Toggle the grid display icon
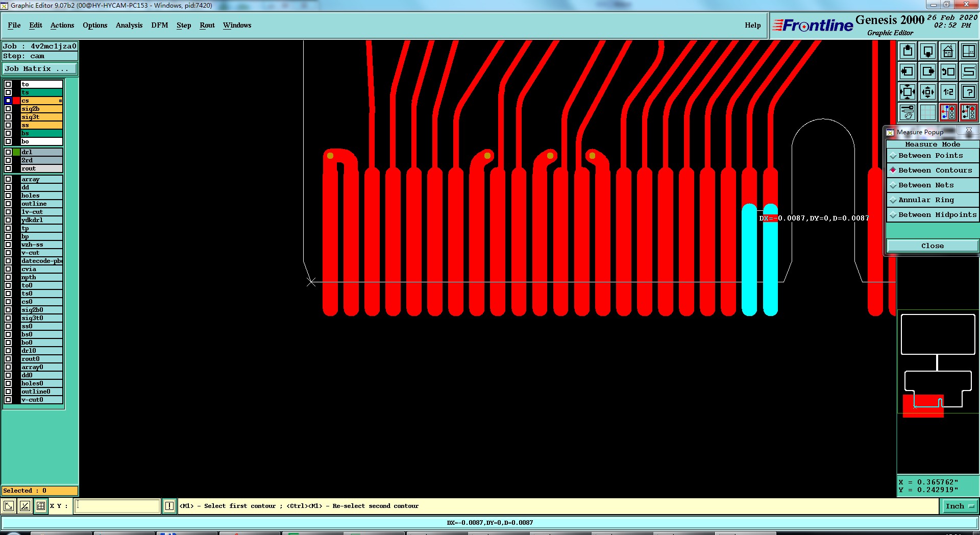Viewport: 980px width, 535px height. coord(928,112)
